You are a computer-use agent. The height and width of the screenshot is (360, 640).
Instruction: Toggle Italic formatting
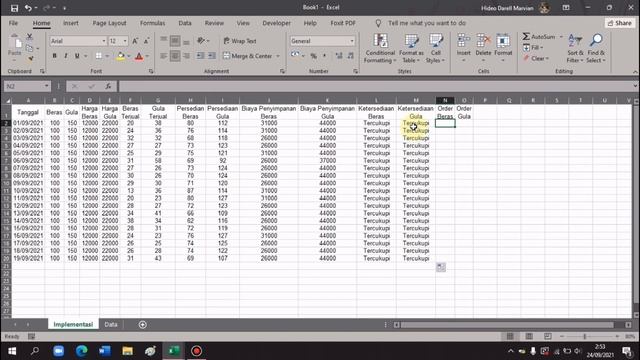click(65, 56)
